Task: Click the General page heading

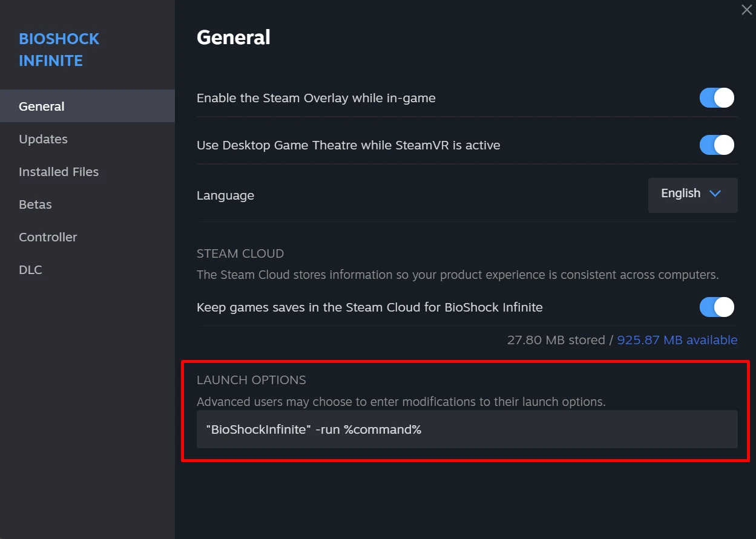Action: 234,38
